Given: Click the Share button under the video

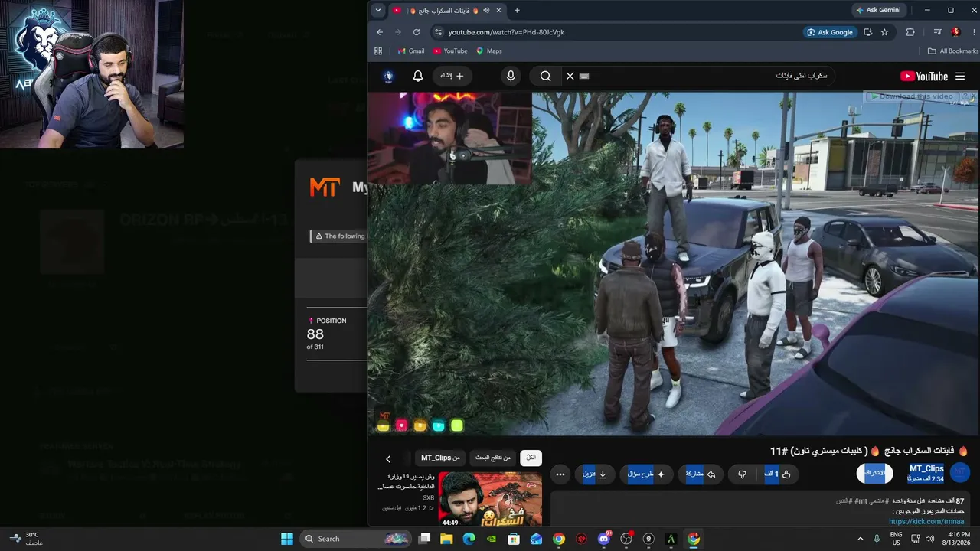Looking at the screenshot, I should coord(701,474).
